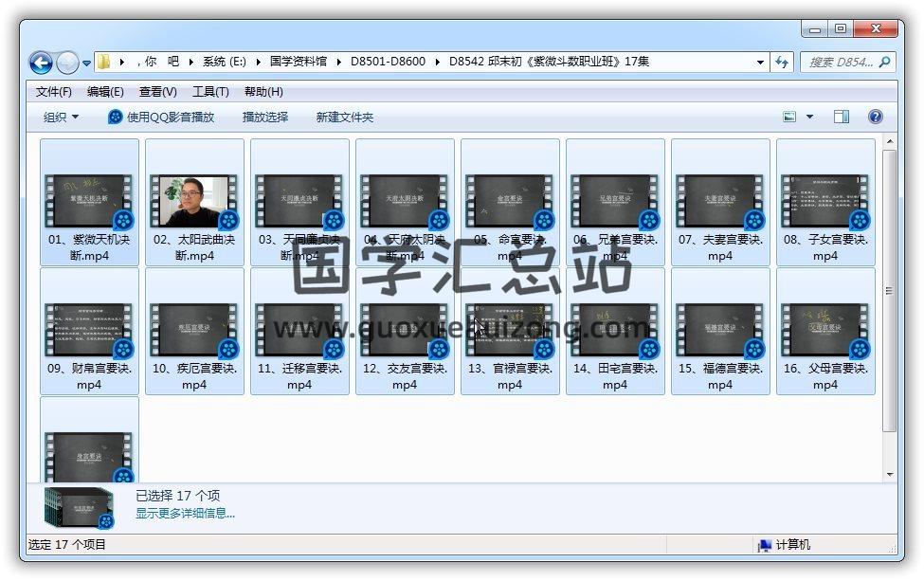This screenshot has height=581, width=924.
Task: Click the search magnifier icon
Action: (x=885, y=63)
